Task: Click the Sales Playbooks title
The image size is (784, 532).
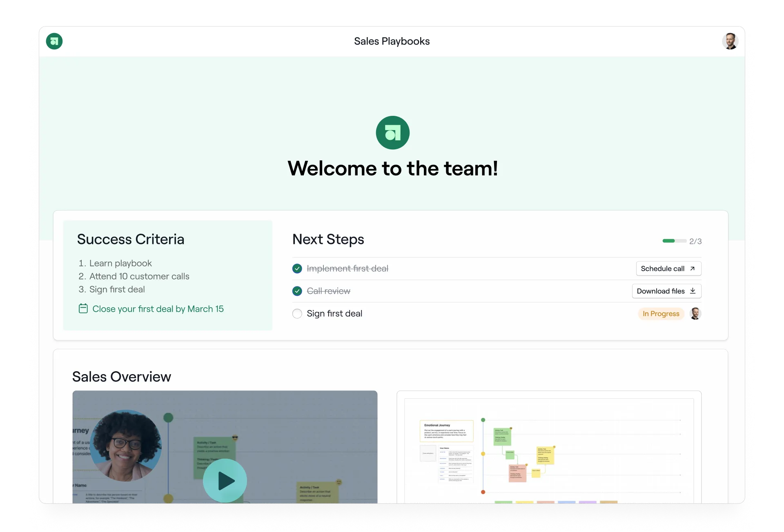Action: tap(392, 41)
